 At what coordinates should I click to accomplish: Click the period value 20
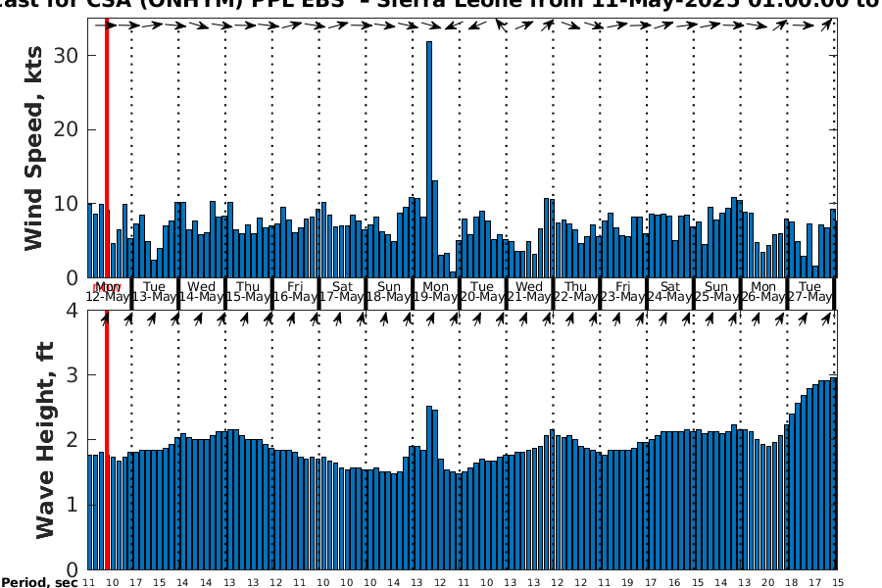pyautogui.click(x=767, y=583)
